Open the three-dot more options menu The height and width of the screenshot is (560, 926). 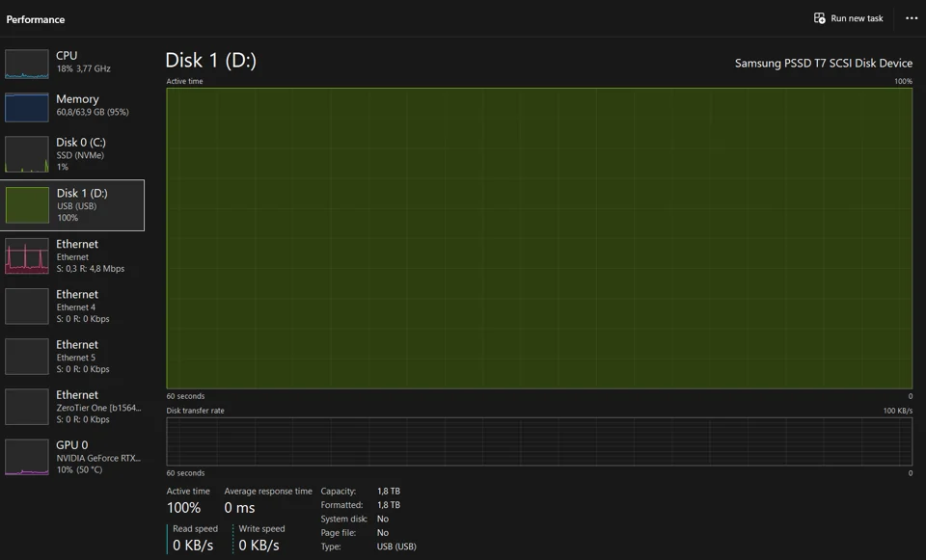click(x=912, y=18)
